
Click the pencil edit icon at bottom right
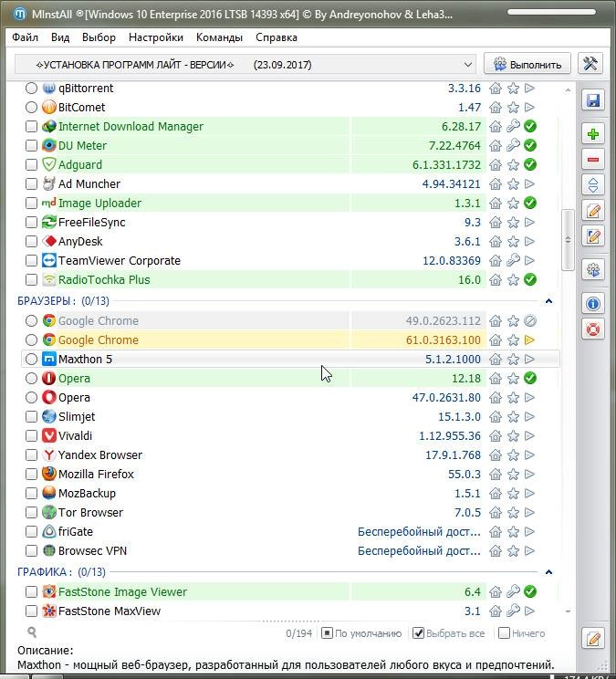point(592,638)
